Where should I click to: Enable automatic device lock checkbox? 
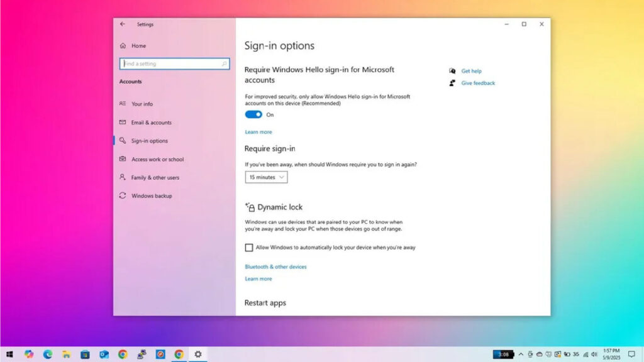(x=249, y=248)
